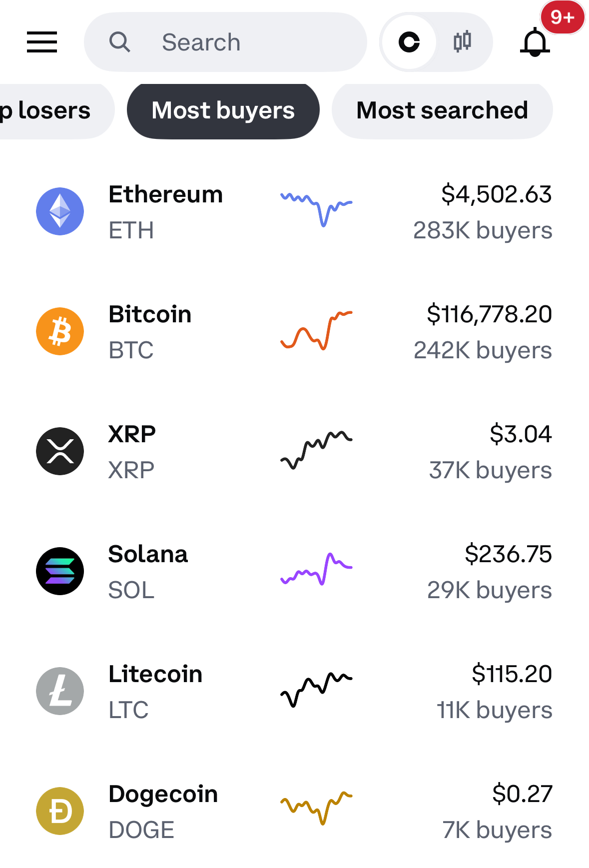Screen dimensions: 589x868
Task: Select the Most searched tab
Action: coord(442,110)
